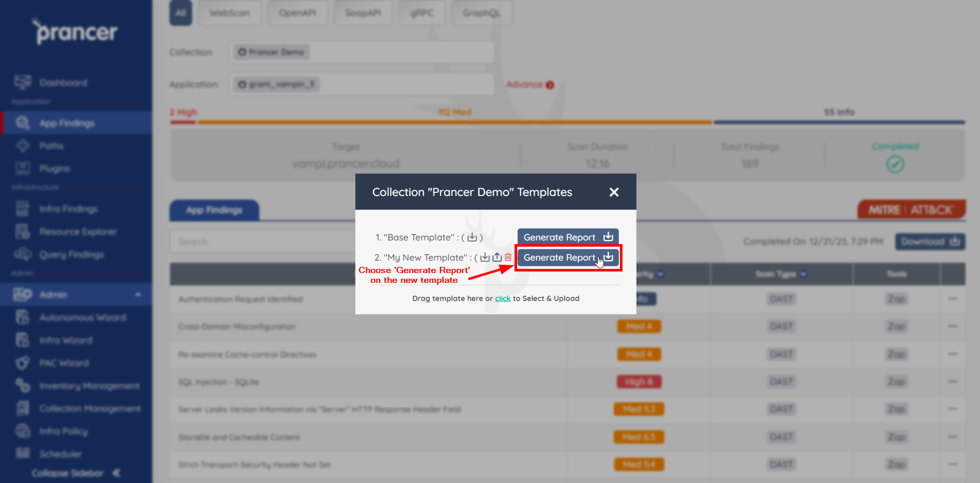Click the target vampi.prancer.cloud

click(x=346, y=164)
